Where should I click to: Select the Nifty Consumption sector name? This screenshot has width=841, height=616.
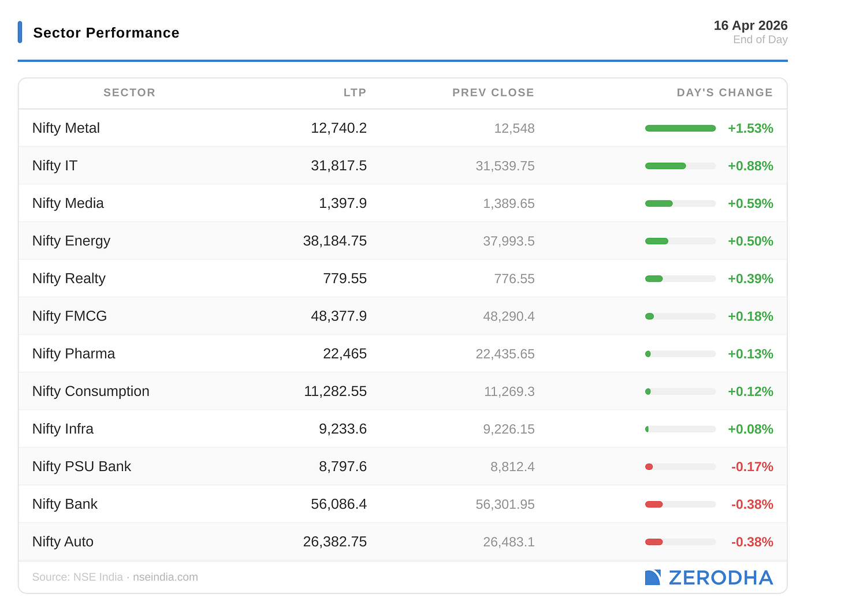click(91, 391)
